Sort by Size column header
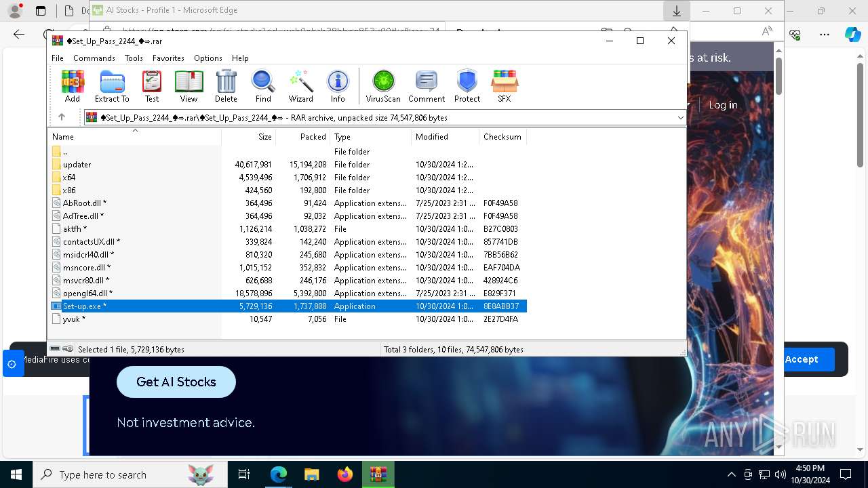The height and width of the screenshot is (488, 868). click(249, 137)
